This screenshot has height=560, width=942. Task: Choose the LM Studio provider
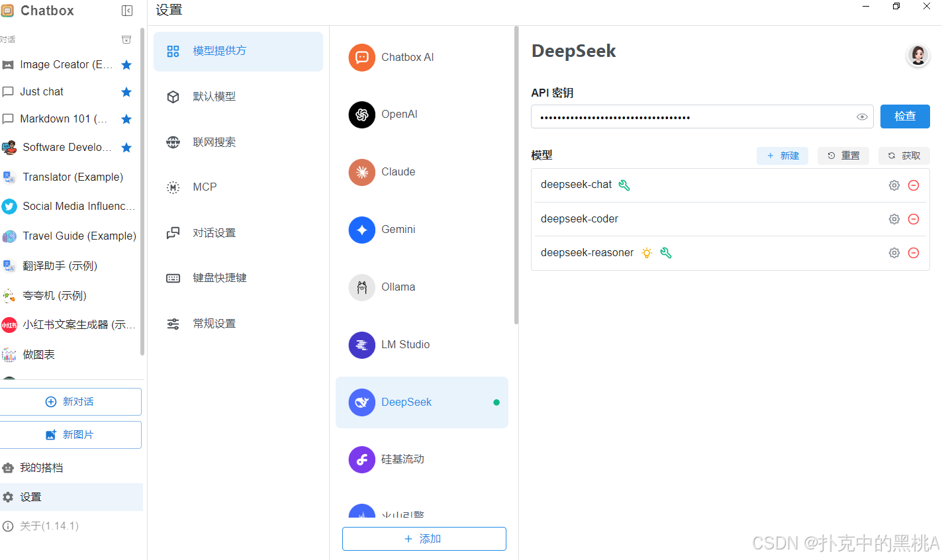[422, 345]
